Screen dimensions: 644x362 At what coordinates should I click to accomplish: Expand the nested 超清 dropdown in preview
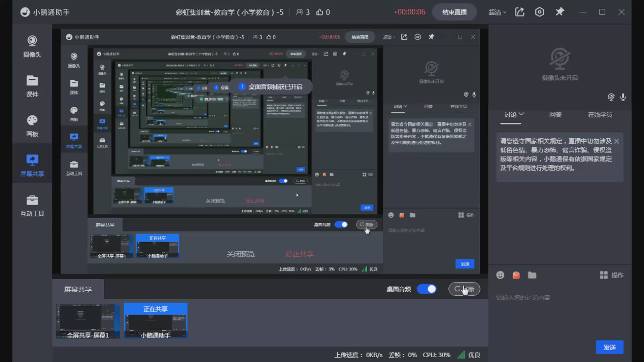point(389,37)
